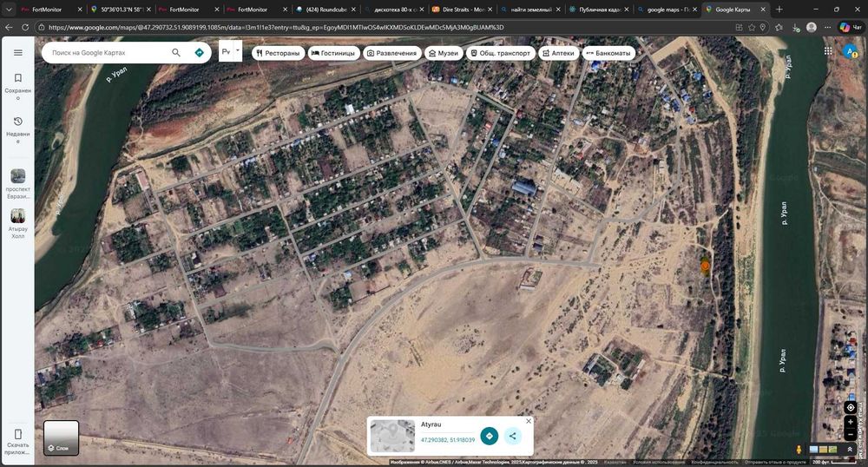This screenshot has height=467, width=868.
Task: Reload the current page
Action: click(x=25, y=27)
